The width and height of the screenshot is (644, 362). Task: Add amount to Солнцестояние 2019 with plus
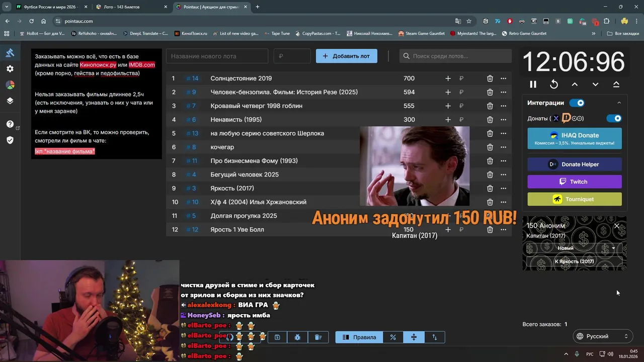448,78
